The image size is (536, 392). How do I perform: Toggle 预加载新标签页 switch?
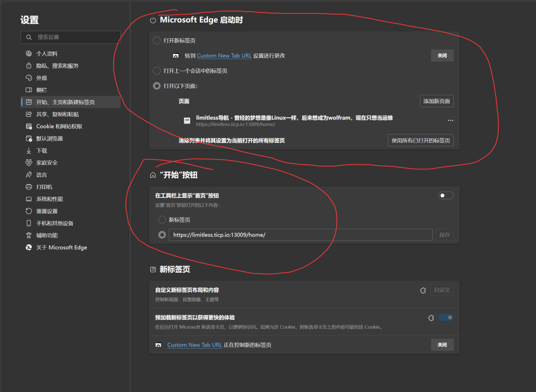446,318
